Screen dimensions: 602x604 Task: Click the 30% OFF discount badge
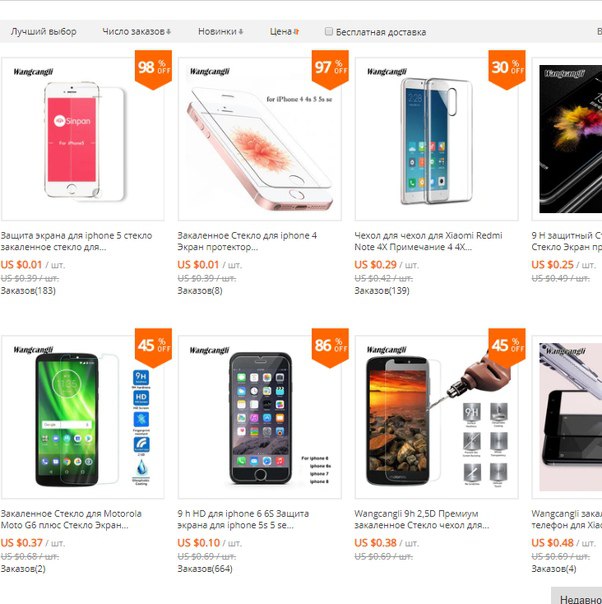[x=507, y=69]
